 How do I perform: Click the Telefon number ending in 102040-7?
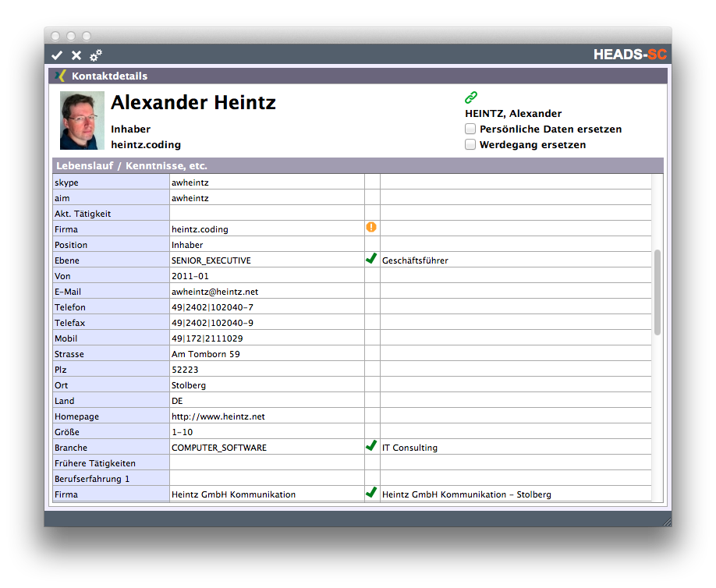(212, 307)
